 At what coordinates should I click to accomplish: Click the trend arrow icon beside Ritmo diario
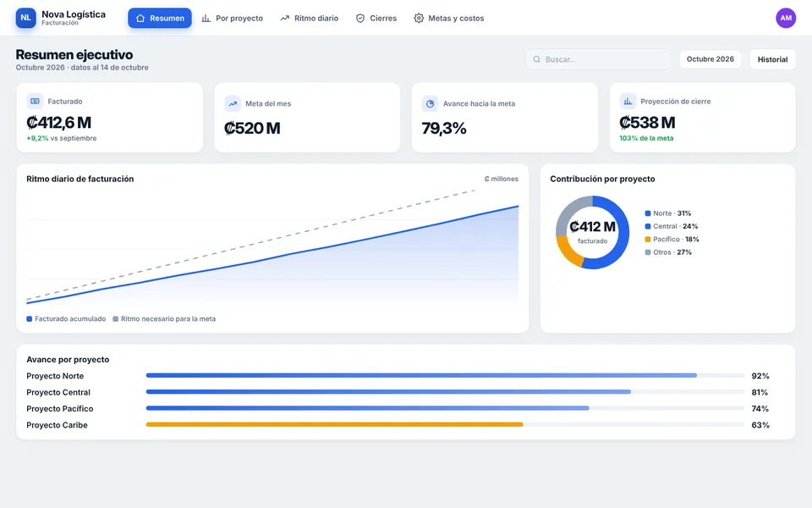pyautogui.click(x=285, y=18)
